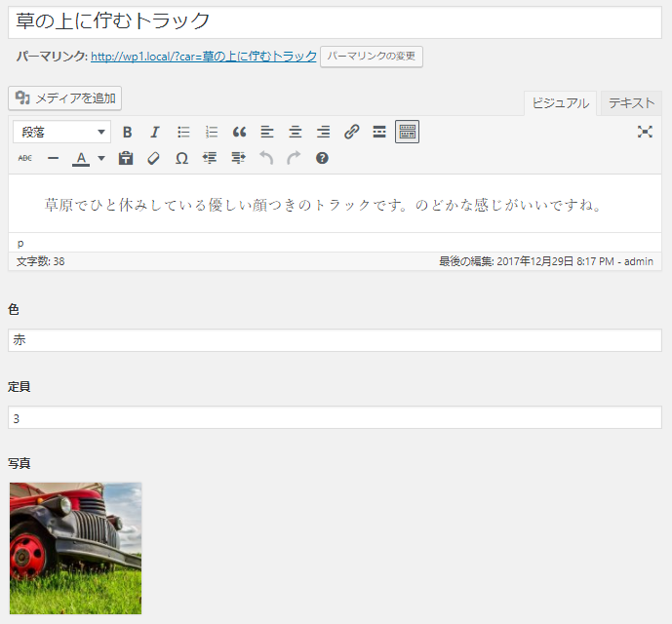Insert a numbered list
Screen dimensions: 672x624
tap(212, 132)
